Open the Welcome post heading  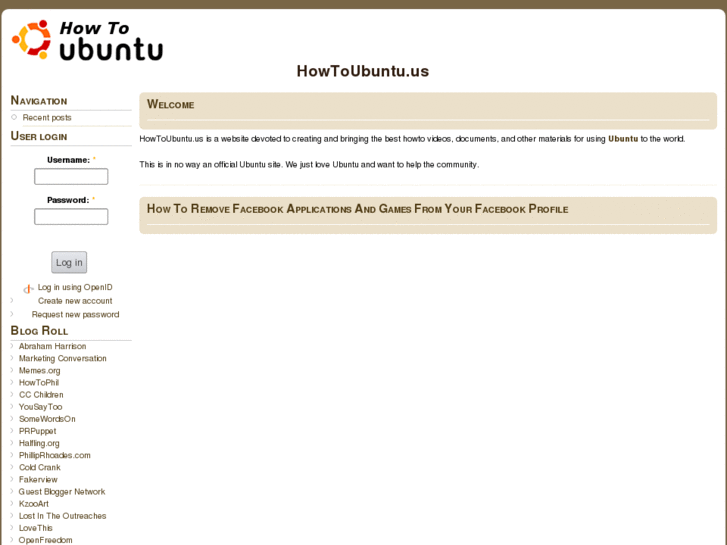[171, 104]
